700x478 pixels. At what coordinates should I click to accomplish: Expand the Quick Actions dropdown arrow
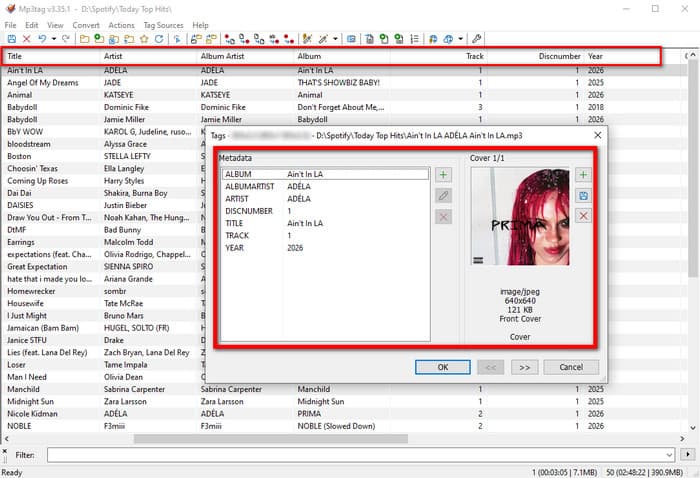tap(335, 39)
